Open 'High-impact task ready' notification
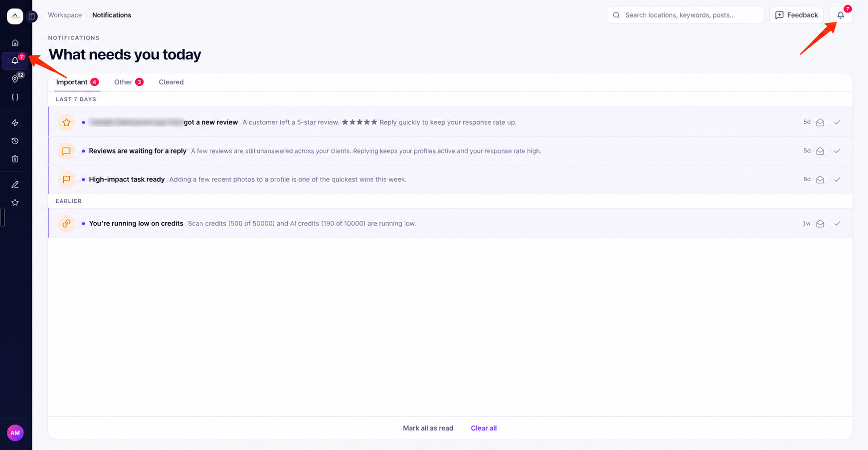This screenshot has height=450, width=868. click(x=450, y=179)
